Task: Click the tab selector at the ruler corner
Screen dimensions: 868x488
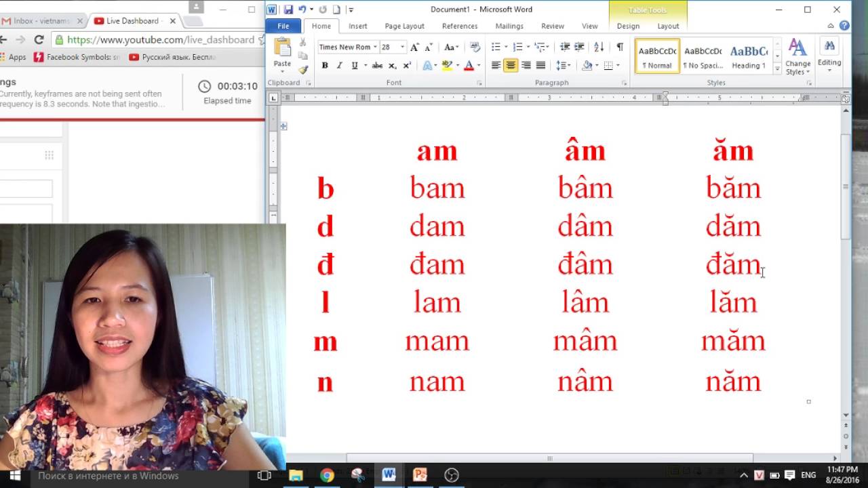Action: point(273,98)
